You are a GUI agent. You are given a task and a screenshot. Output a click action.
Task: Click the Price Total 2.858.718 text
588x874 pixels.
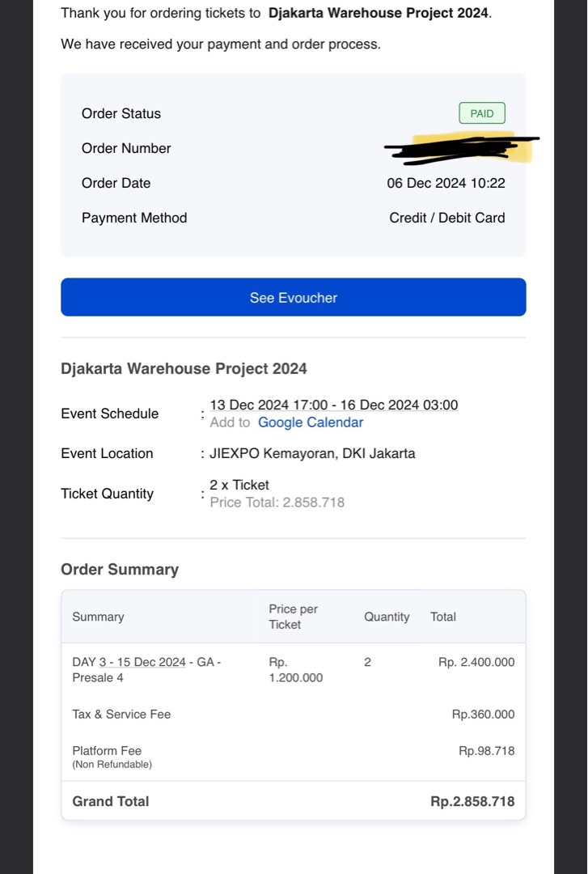pyautogui.click(x=277, y=503)
